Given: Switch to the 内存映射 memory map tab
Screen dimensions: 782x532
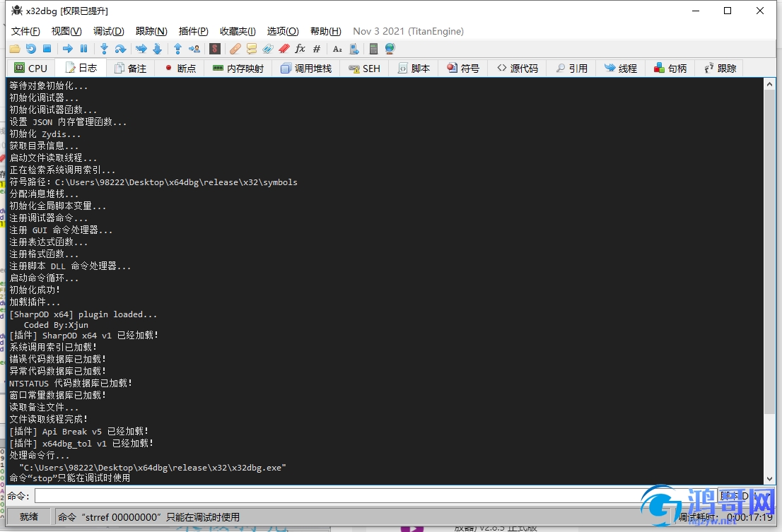Looking at the screenshot, I should [238, 69].
